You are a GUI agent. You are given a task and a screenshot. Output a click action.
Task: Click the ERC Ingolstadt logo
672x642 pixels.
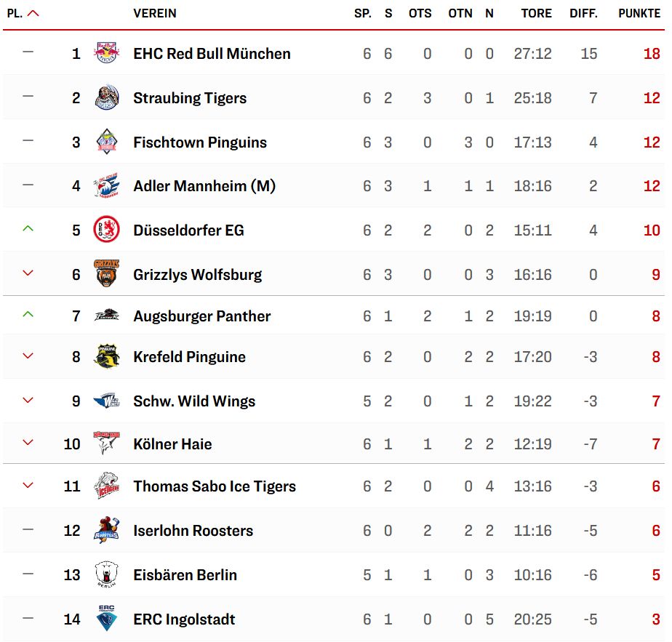tap(106, 618)
